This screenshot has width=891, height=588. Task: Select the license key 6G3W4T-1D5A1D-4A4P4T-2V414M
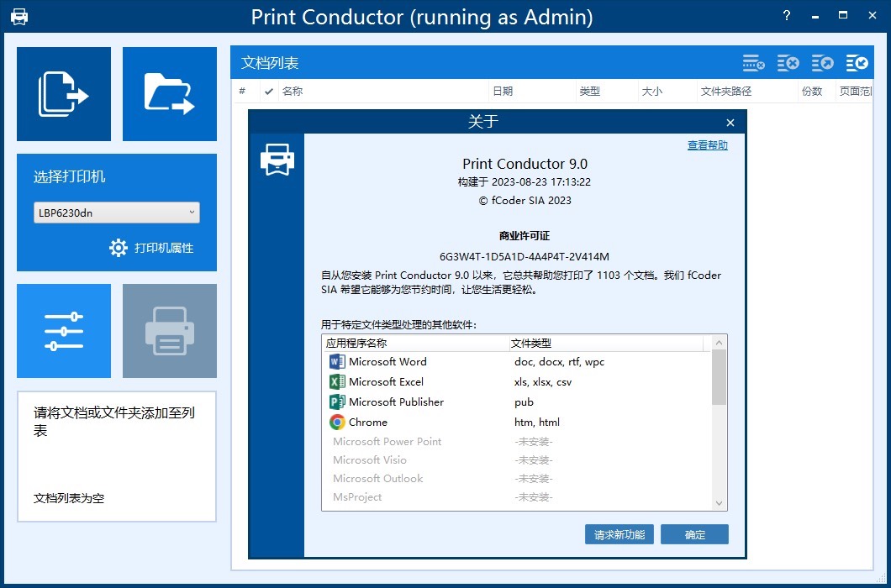click(x=524, y=257)
